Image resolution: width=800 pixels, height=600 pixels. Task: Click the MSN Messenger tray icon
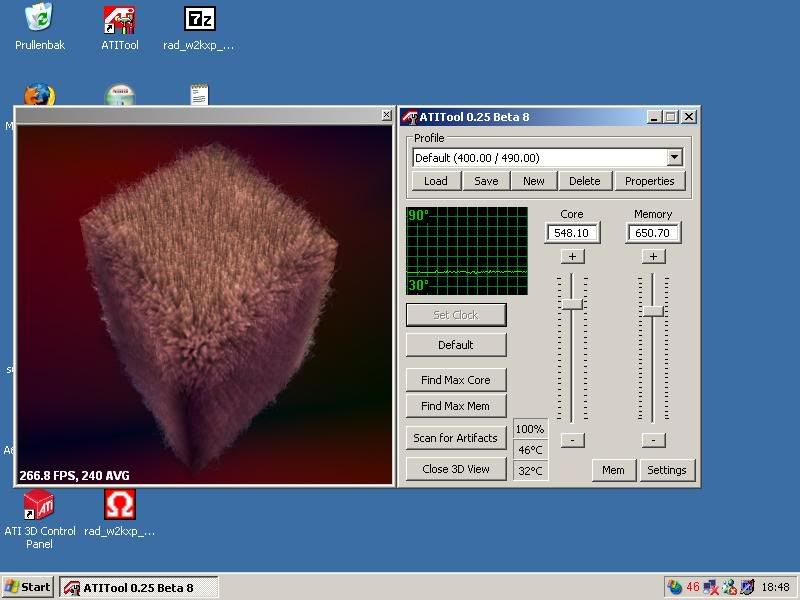[730, 588]
